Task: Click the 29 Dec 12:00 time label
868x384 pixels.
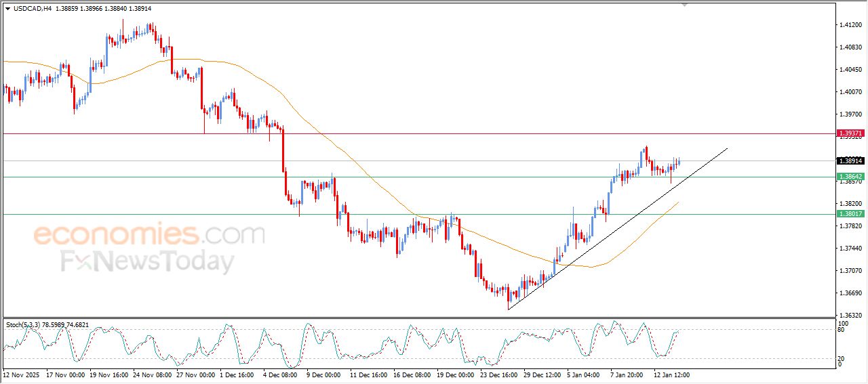Action: (543, 375)
